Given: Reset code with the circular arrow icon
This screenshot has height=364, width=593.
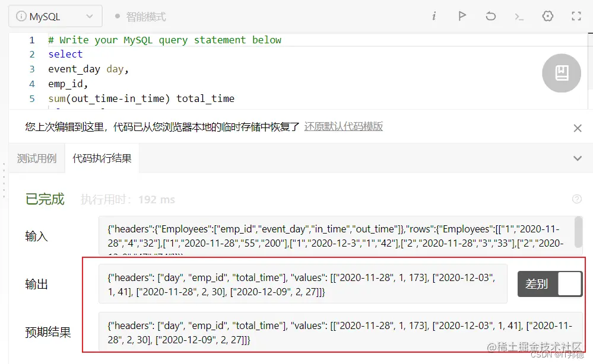Looking at the screenshot, I should [x=490, y=16].
